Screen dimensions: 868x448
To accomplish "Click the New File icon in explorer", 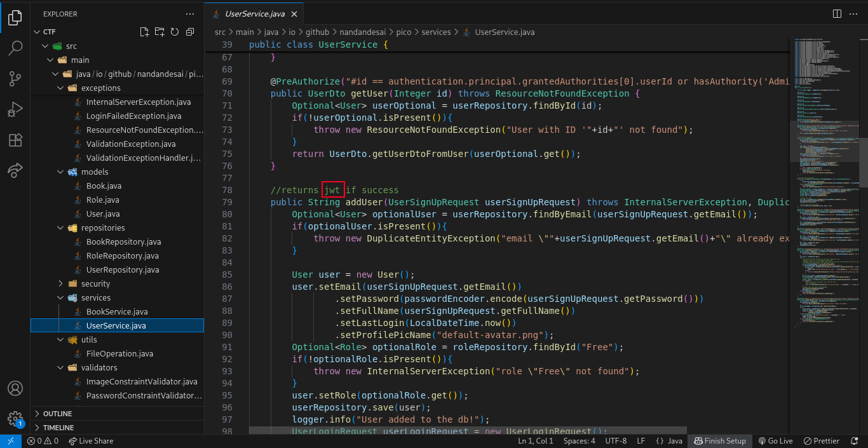I will (144, 32).
